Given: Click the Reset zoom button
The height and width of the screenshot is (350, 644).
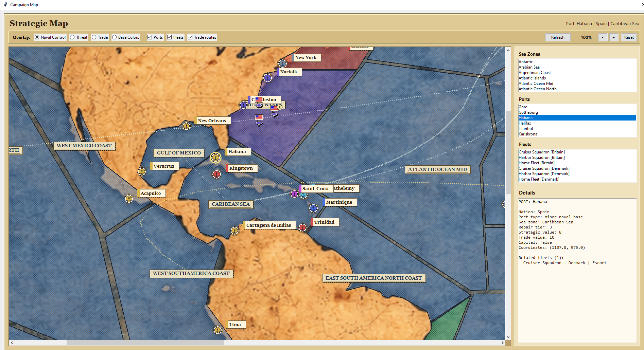Looking at the screenshot, I should click(x=629, y=37).
